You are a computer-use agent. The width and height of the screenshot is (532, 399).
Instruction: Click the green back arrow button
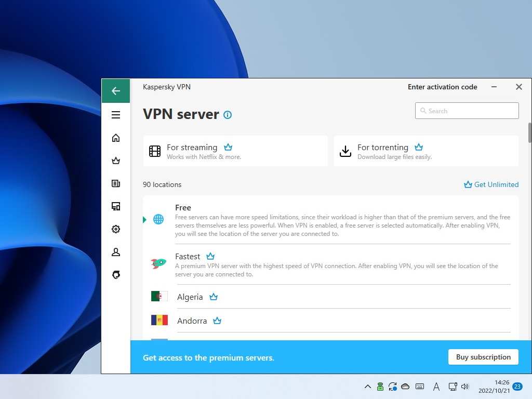116,90
